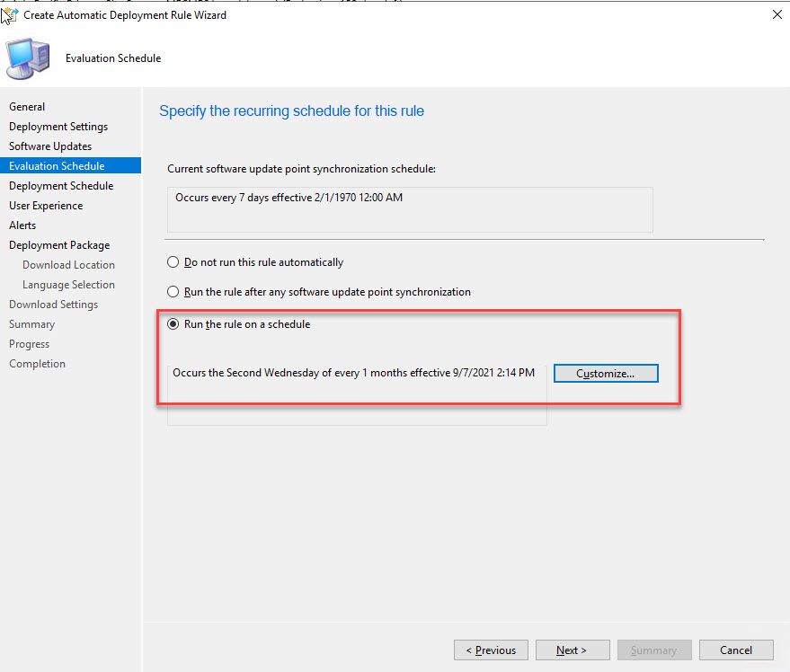Viewport: 790px width, 672px height.
Task: Select run after software update point synchronization
Action: 173,292
